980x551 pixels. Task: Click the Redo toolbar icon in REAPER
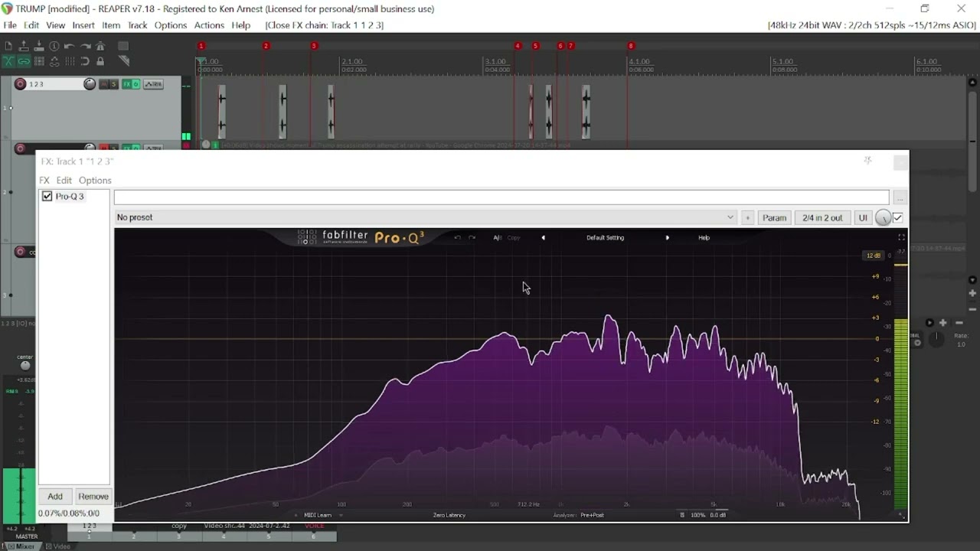(86, 46)
